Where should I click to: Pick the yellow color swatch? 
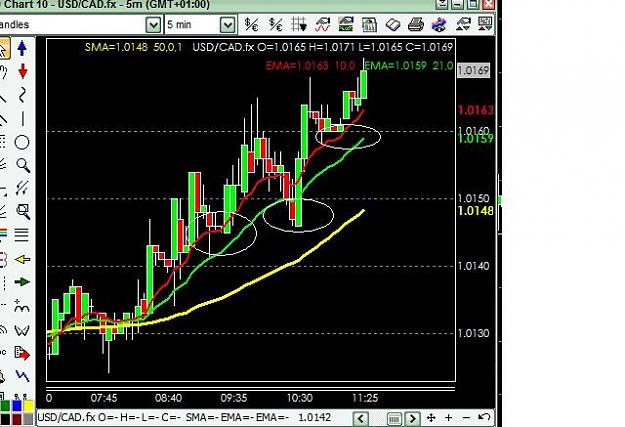28,406
